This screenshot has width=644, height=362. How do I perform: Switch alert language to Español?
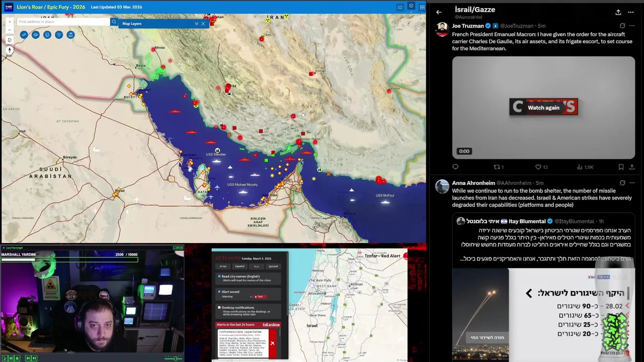point(240,266)
